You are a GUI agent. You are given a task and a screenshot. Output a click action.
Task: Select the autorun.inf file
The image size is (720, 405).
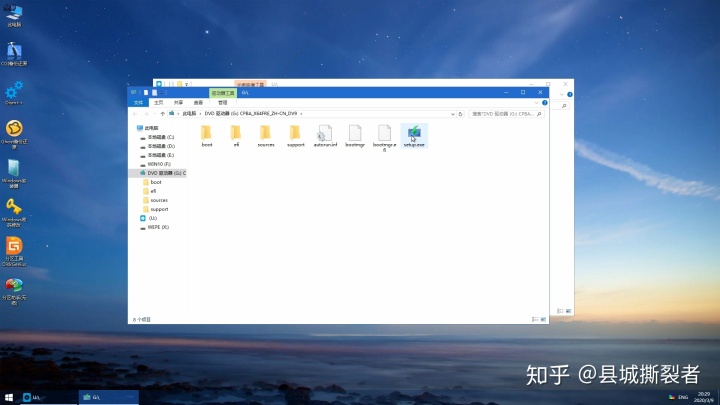325,136
